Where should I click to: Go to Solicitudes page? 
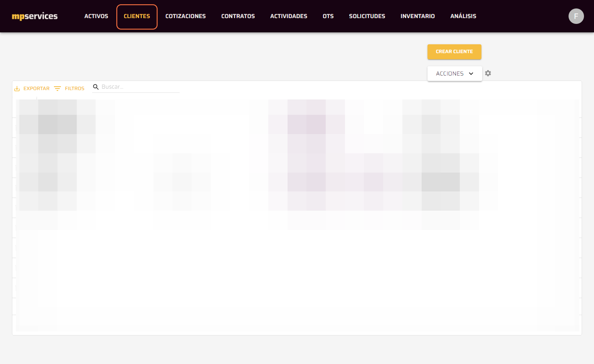point(367,16)
